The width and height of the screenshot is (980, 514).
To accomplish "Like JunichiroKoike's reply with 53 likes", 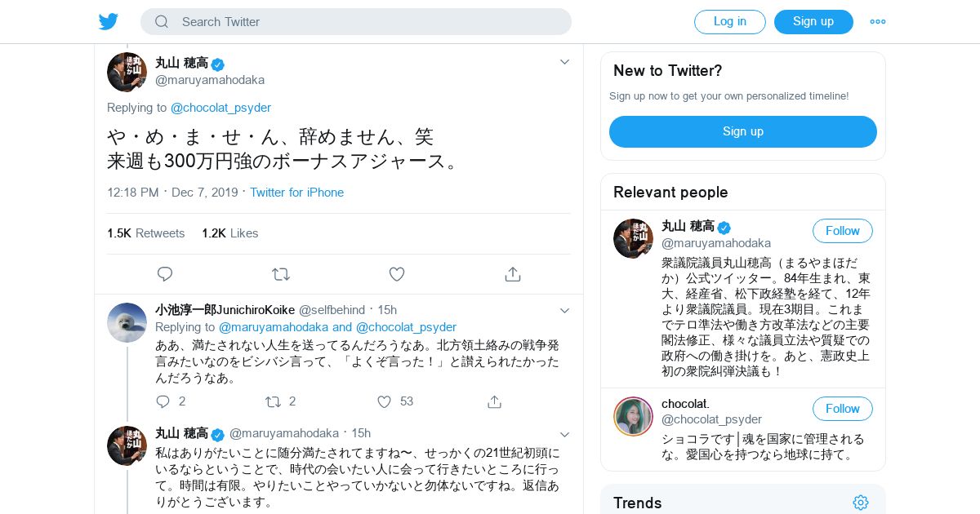I will [385, 401].
